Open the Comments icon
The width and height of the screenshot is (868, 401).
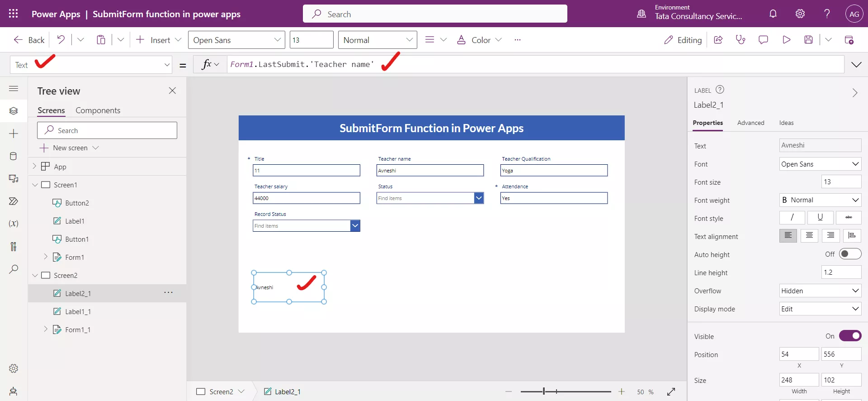point(763,40)
